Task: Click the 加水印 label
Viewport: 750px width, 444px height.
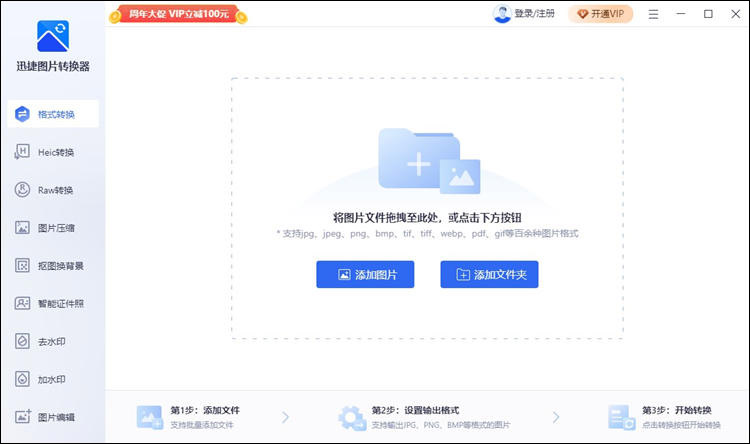Action: 52,379
